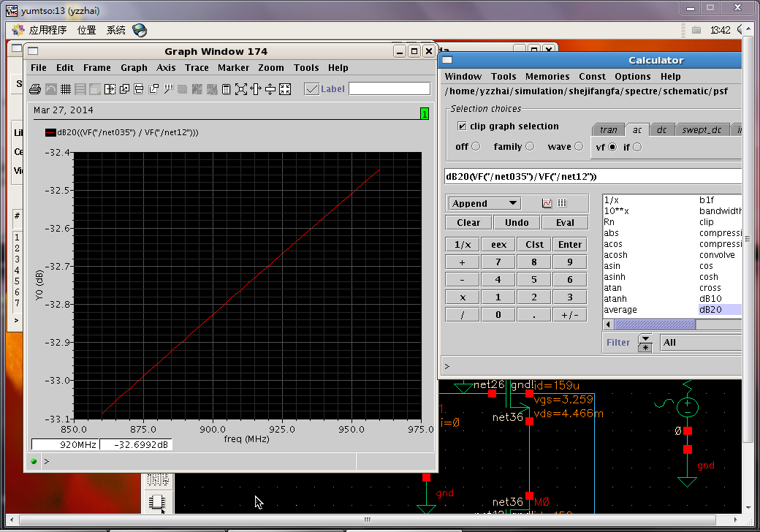Switch to the tran tab in Calculator

[608, 129]
